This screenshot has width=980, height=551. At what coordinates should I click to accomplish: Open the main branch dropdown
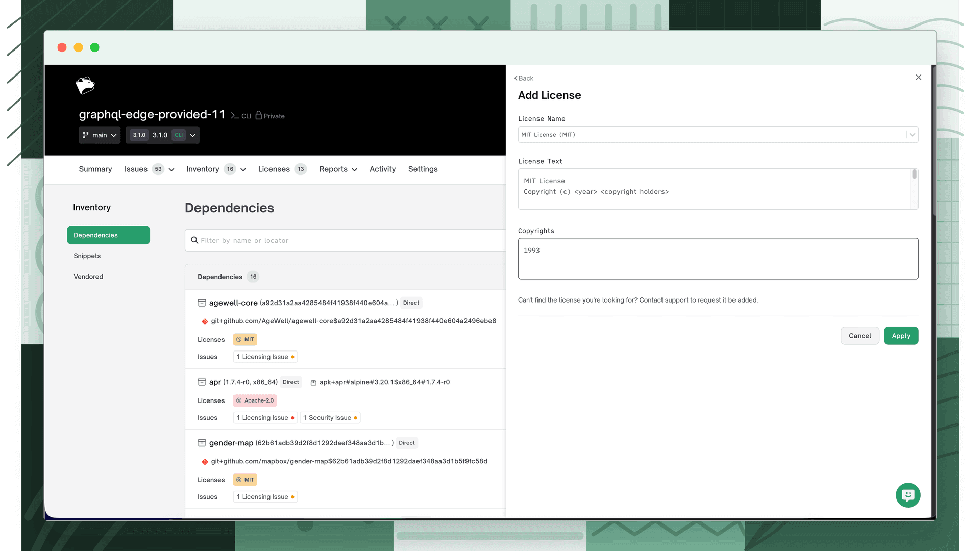pyautogui.click(x=100, y=135)
